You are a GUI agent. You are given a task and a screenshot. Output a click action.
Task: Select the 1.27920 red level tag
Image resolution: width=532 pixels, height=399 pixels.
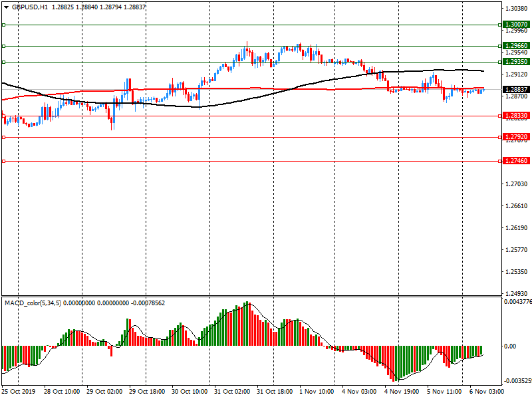(x=515, y=138)
